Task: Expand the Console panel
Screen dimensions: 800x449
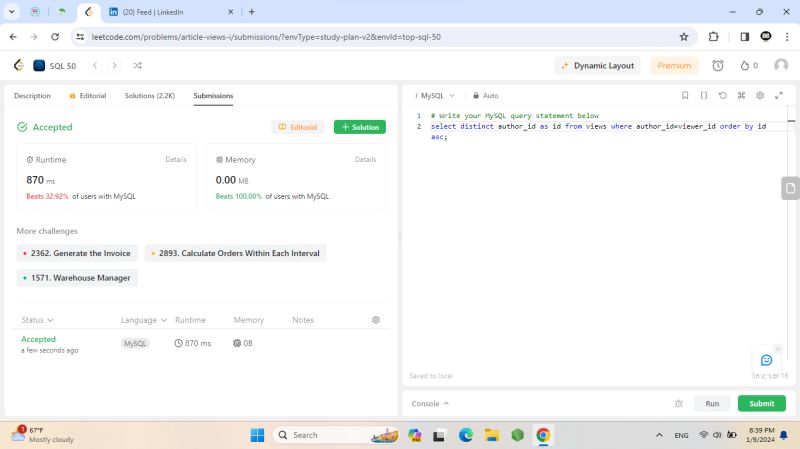Action: [430, 403]
